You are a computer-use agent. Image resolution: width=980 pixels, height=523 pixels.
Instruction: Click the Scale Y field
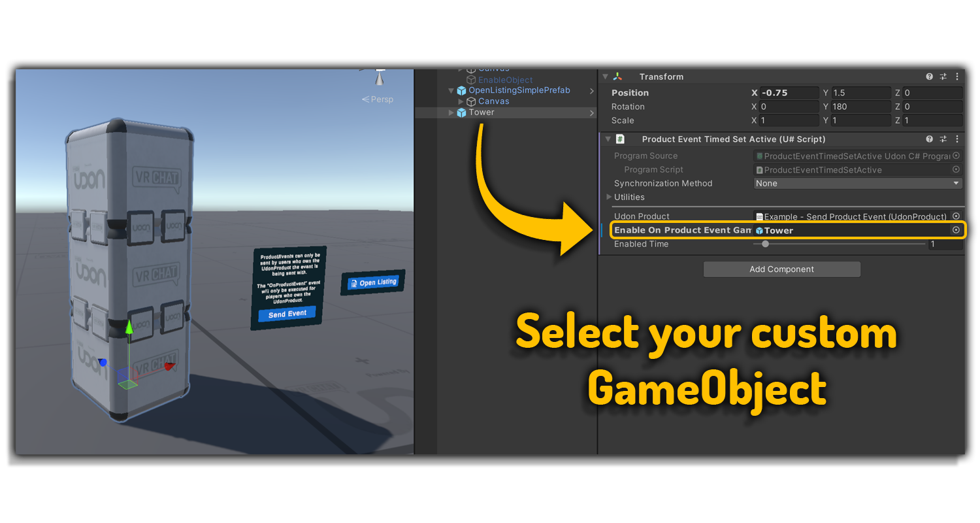(861, 120)
